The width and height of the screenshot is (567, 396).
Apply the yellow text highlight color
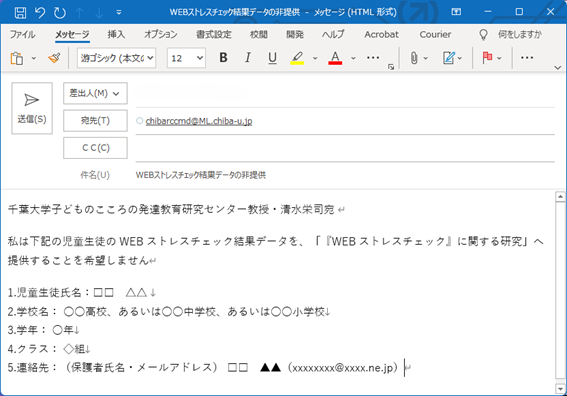(297, 58)
